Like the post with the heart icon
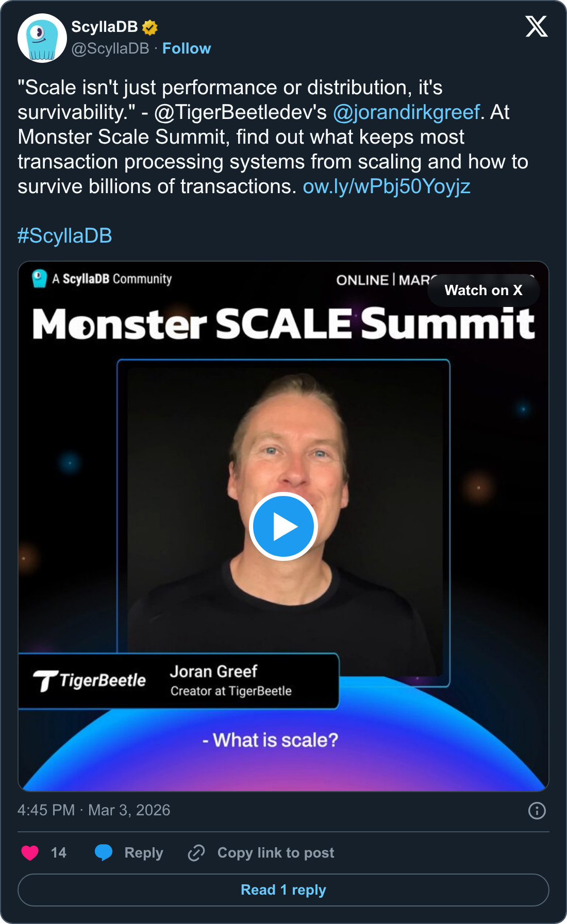This screenshot has width=567, height=924. (x=30, y=853)
